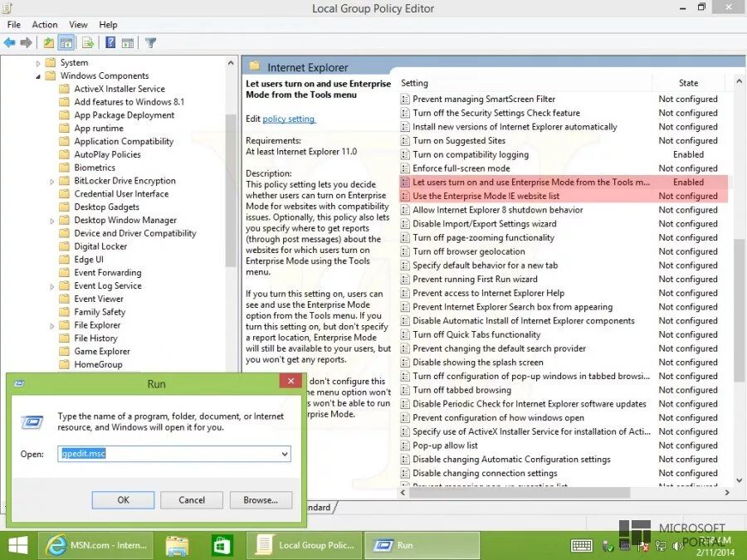Open the File menu
The width and height of the screenshot is (747, 560).
coord(14,25)
